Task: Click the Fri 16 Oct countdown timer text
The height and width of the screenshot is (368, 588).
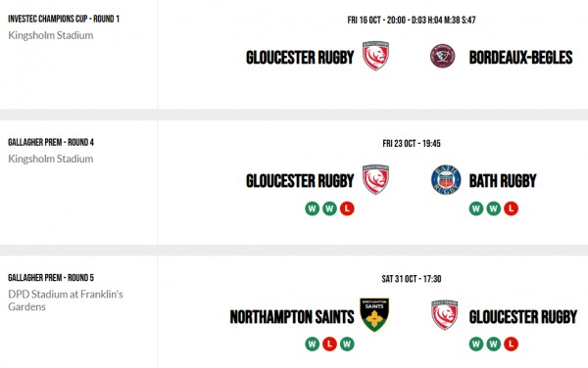Action: pyautogui.click(x=412, y=20)
